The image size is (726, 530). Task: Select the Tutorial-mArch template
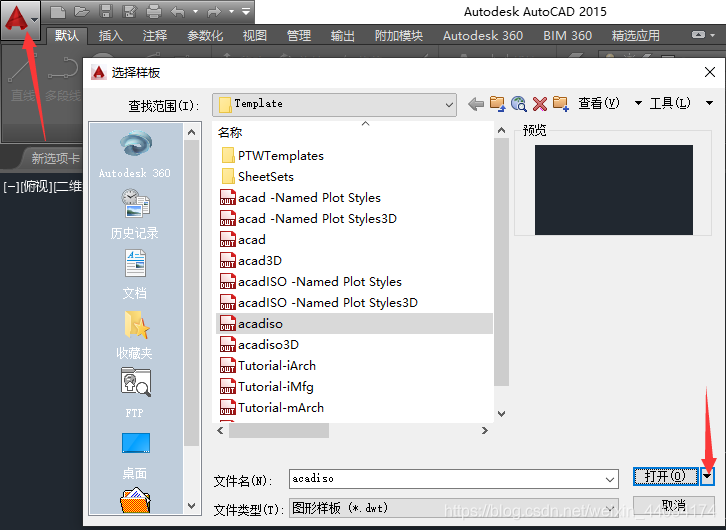pyautogui.click(x=272, y=407)
